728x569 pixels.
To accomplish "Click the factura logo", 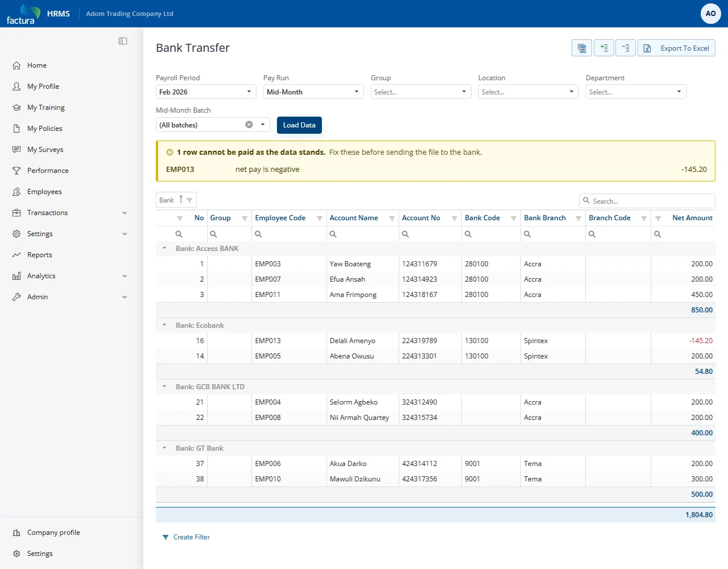I will (23, 14).
